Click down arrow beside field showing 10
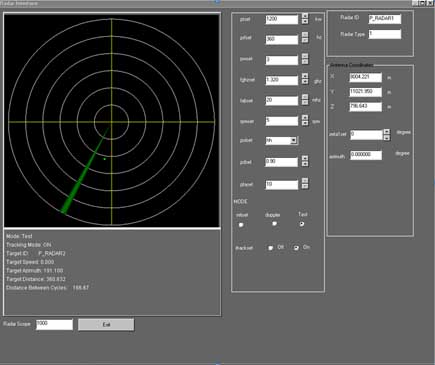435x365 pixels. point(305,186)
